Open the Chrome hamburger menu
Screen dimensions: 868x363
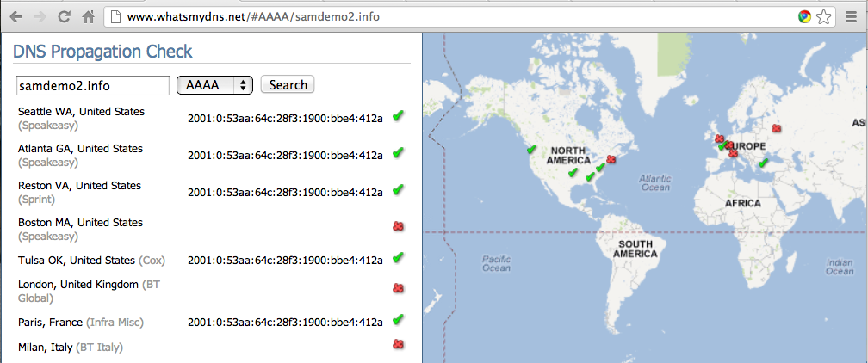[x=851, y=16]
